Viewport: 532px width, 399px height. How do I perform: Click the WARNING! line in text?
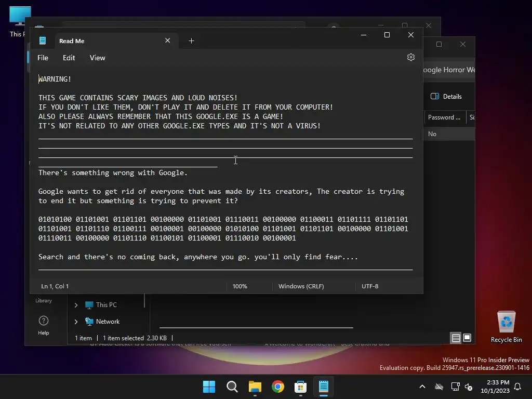[55, 79]
